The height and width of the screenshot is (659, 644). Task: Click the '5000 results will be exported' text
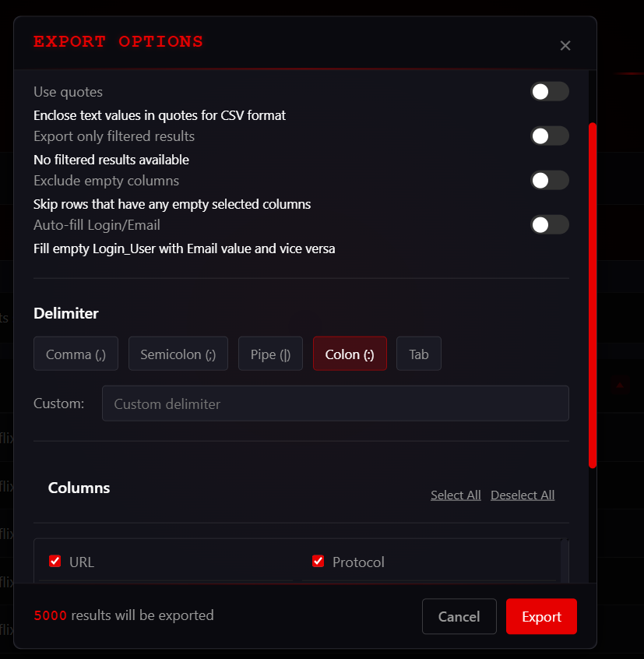point(124,615)
